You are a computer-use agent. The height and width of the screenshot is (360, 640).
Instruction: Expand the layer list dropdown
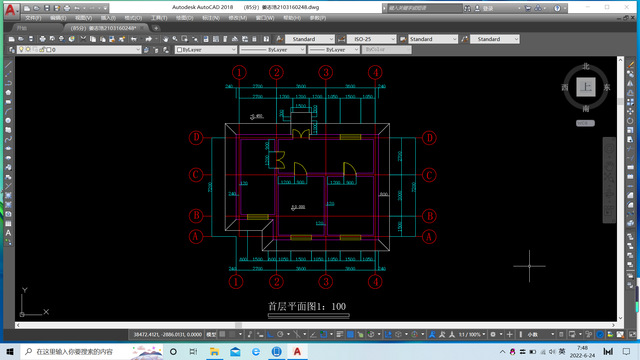click(x=79, y=50)
